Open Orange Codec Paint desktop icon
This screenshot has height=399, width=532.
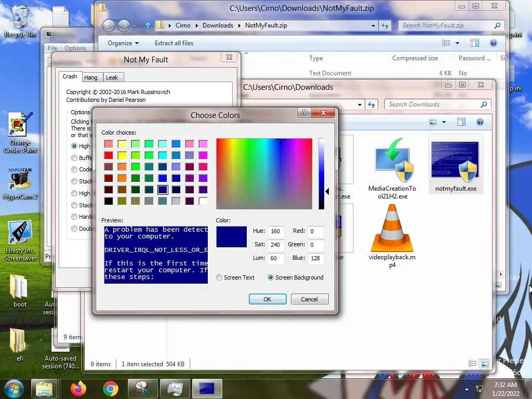(x=20, y=132)
